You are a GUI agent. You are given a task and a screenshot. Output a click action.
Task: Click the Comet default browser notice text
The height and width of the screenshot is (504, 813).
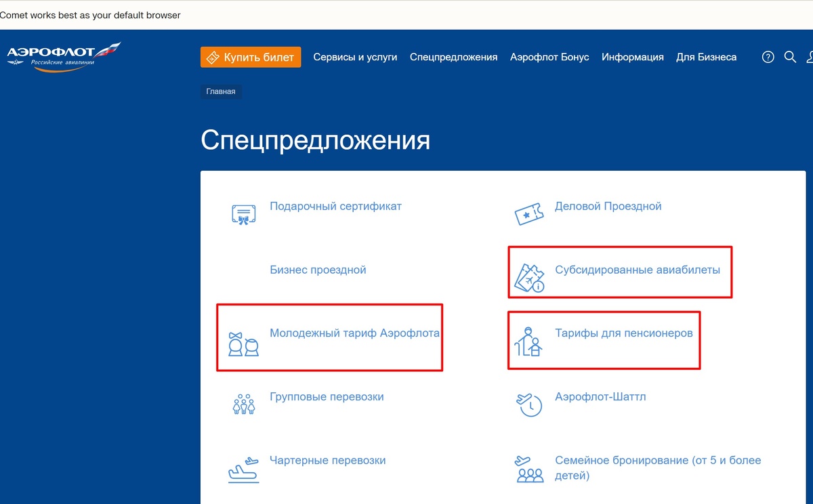click(90, 15)
